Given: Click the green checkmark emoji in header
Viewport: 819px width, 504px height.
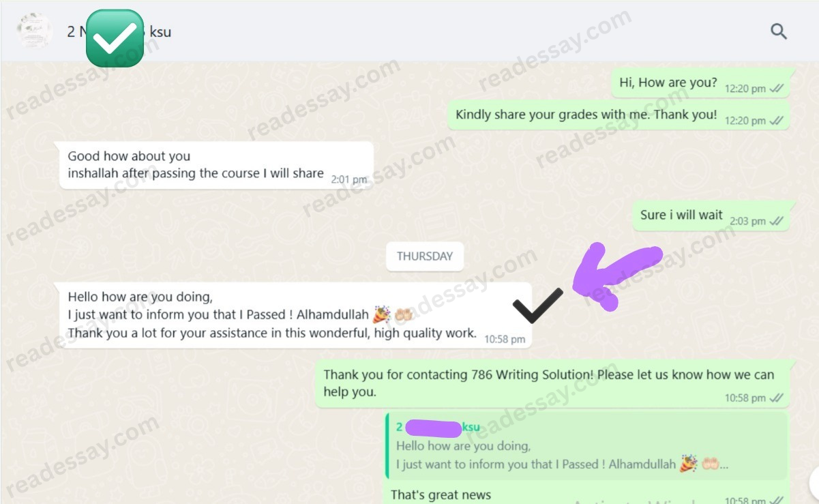Looking at the screenshot, I should pos(115,38).
